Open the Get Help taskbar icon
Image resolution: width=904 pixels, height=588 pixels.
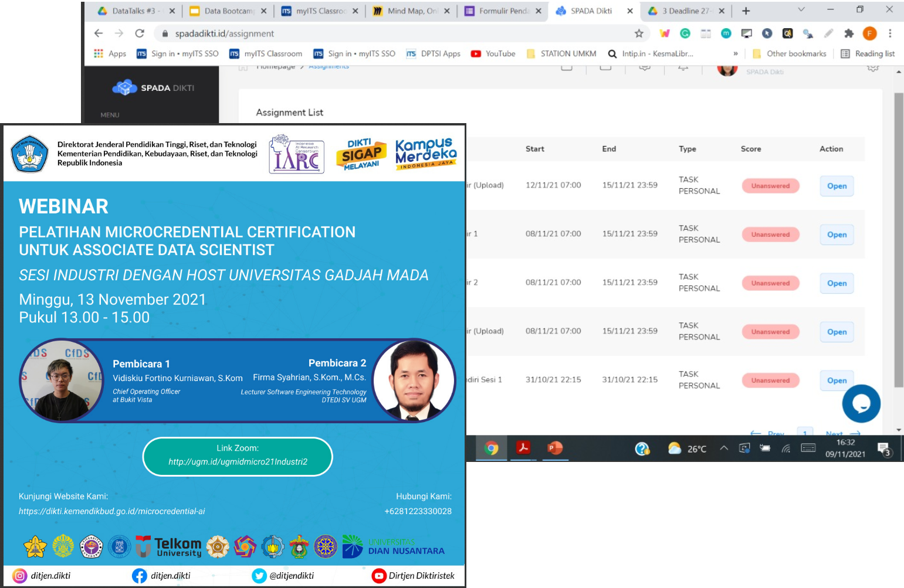click(642, 448)
